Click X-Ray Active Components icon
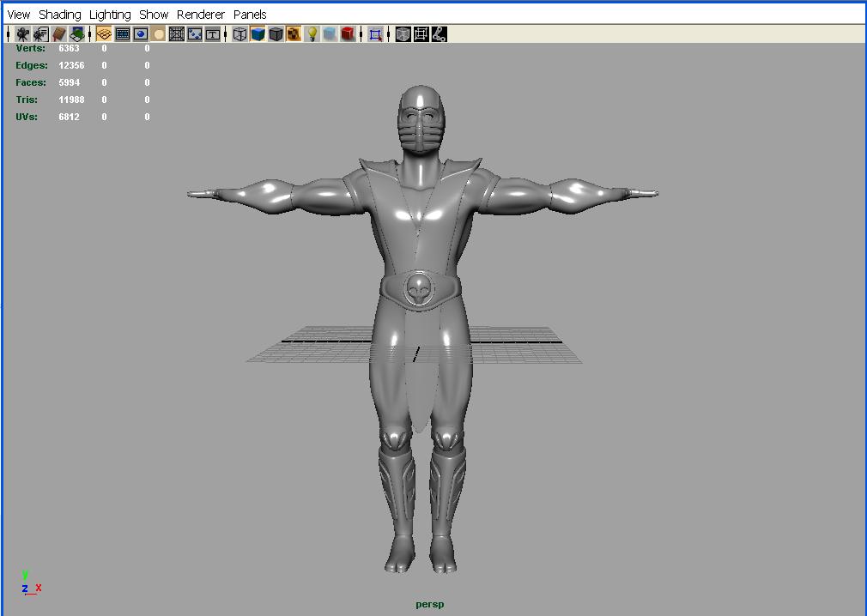 (x=421, y=34)
